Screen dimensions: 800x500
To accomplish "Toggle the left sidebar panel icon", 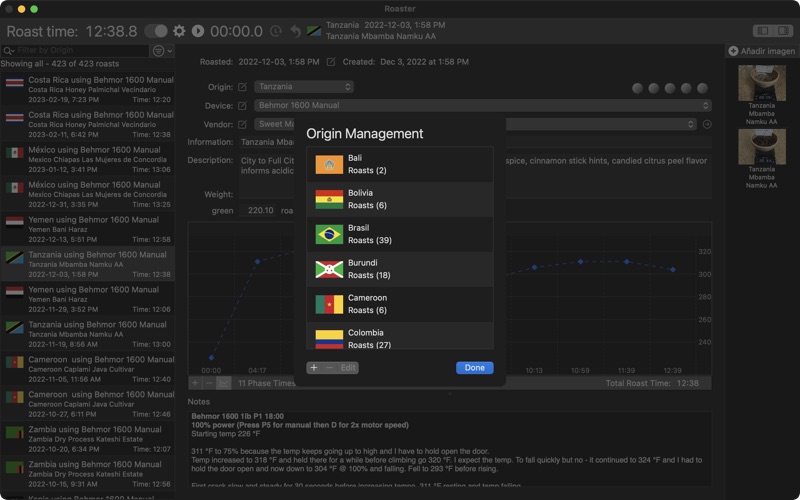I will pyautogui.click(x=763, y=31).
